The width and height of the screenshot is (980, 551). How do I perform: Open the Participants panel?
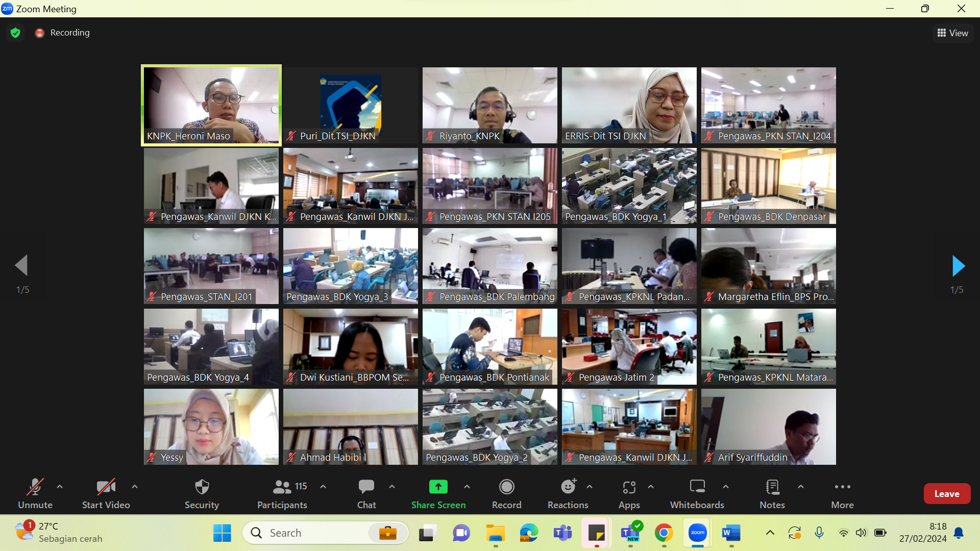coord(282,493)
